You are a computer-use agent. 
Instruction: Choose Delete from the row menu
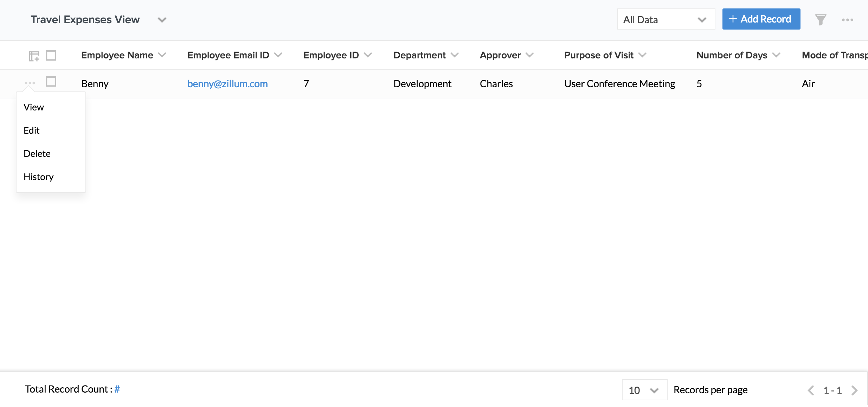[37, 154]
